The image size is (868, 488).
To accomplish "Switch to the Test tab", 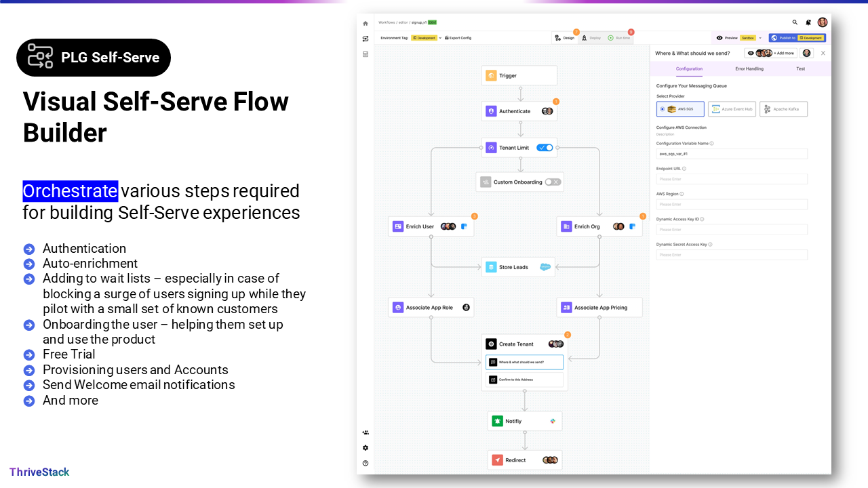I will 801,68.
